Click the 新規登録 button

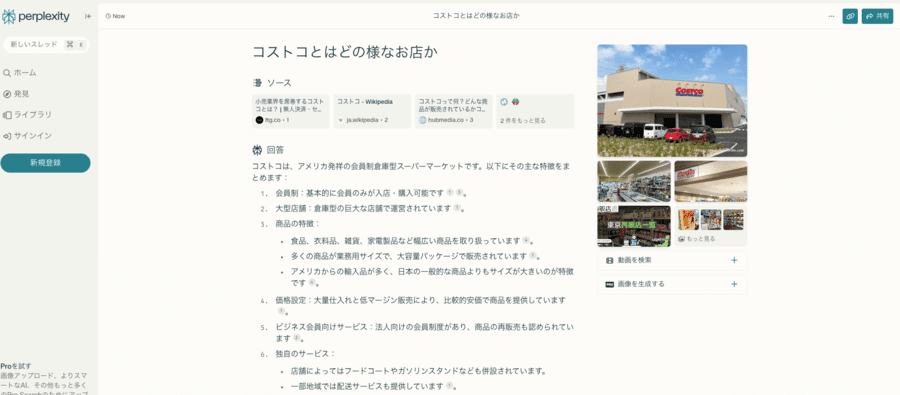click(45, 163)
